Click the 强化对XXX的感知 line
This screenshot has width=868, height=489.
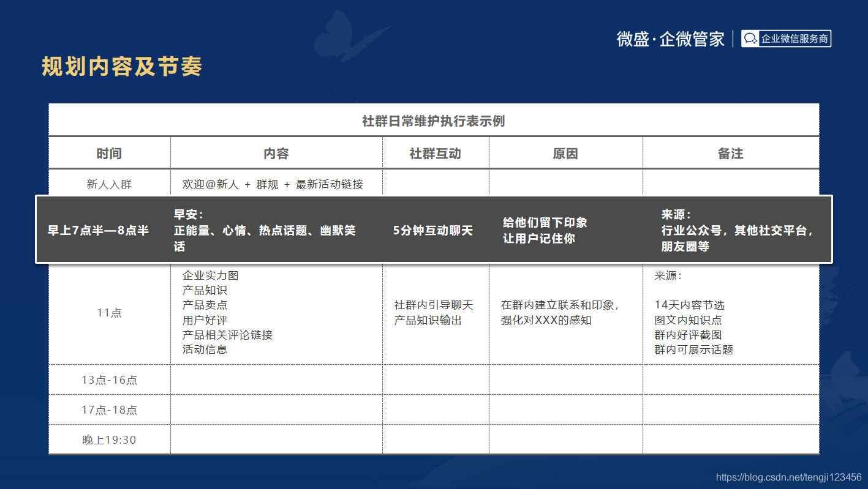point(546,320)
